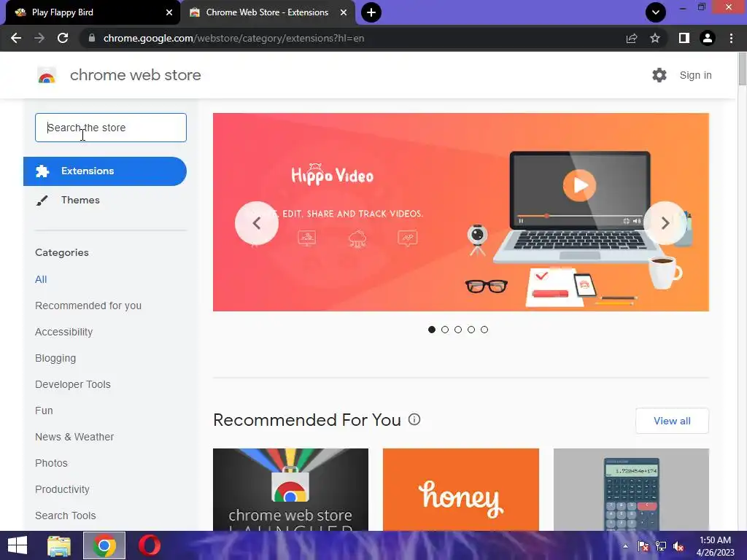The height and width of the screenshot is (560, 747).
Task: Show hidden system tray icons
Action: (625, 546)
